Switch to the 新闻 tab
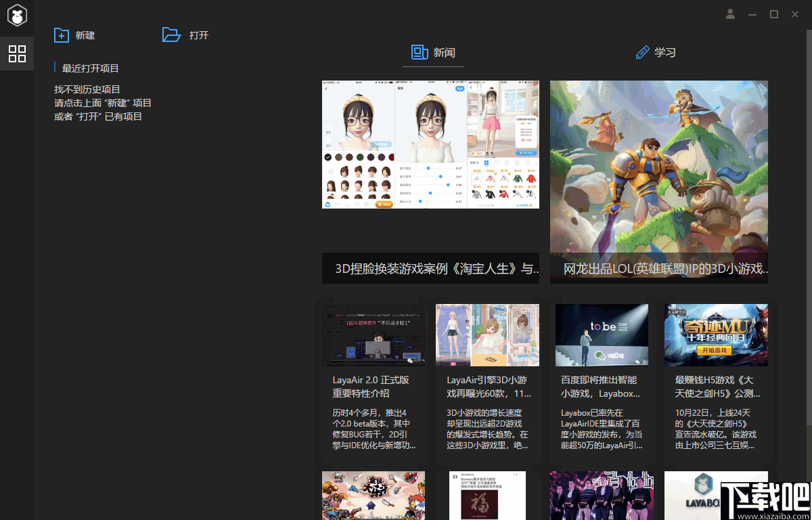Screen dimensions: 812x520 pyautogui.click(x=433, y=52)
